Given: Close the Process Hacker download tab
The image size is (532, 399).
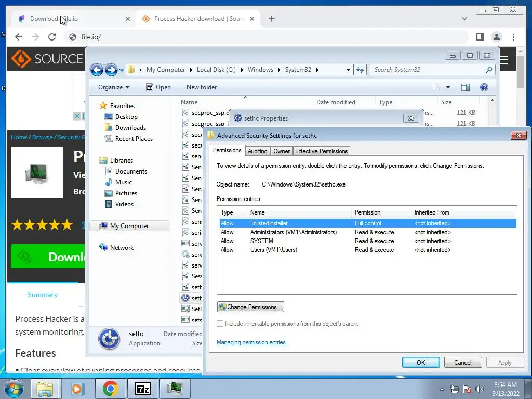Looking at the screenshot, I should pos(252,19).
